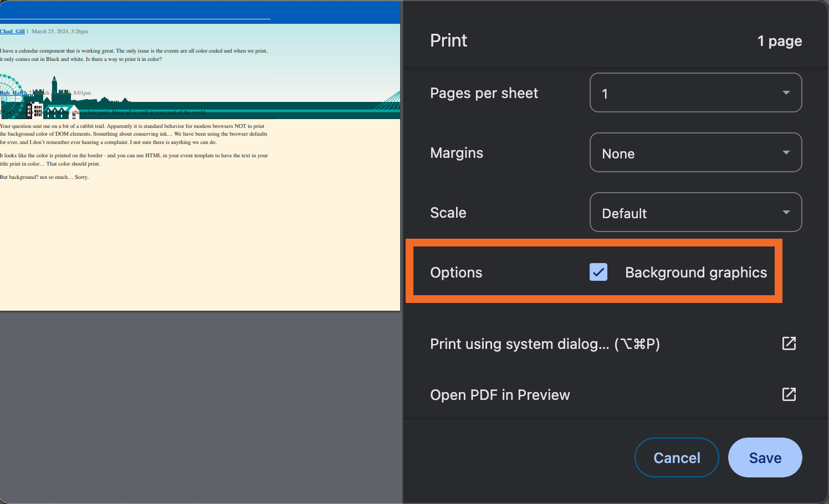This screenshot has width=829, height=504.
Task: Open the Margins dropdown set to None
Action: [695, 152]
